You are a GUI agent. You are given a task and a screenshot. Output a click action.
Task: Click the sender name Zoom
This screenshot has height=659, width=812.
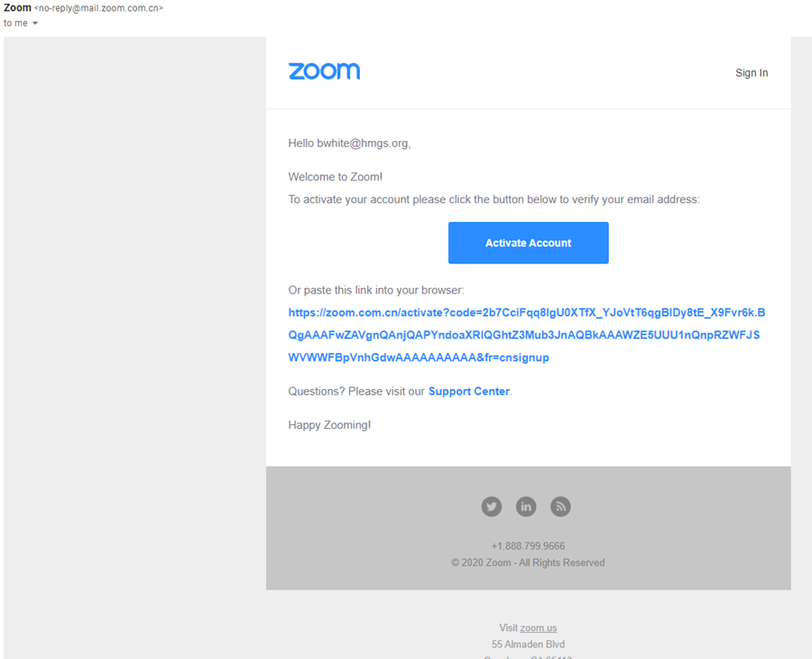click(x=17, y=8)
